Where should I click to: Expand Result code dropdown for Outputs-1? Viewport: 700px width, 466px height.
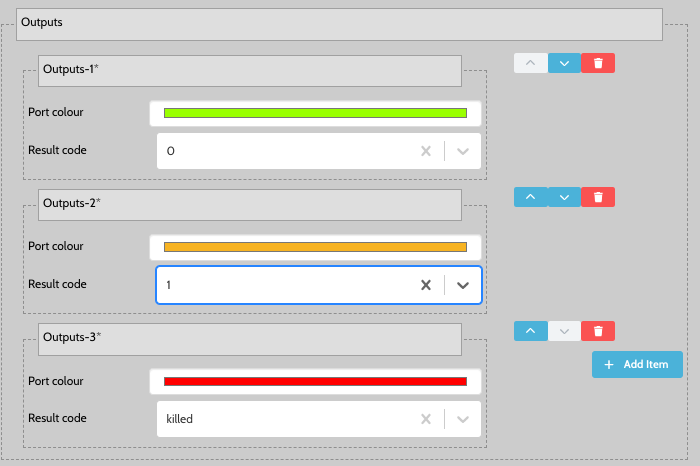point(463,151)
